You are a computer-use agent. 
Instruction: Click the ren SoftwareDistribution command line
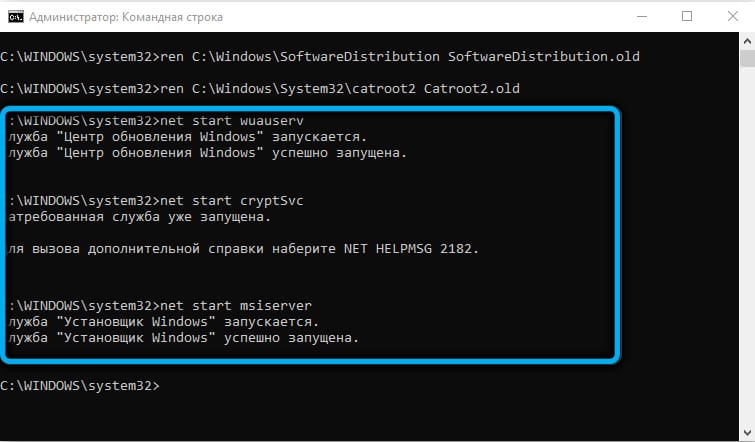tap(320, 57)
